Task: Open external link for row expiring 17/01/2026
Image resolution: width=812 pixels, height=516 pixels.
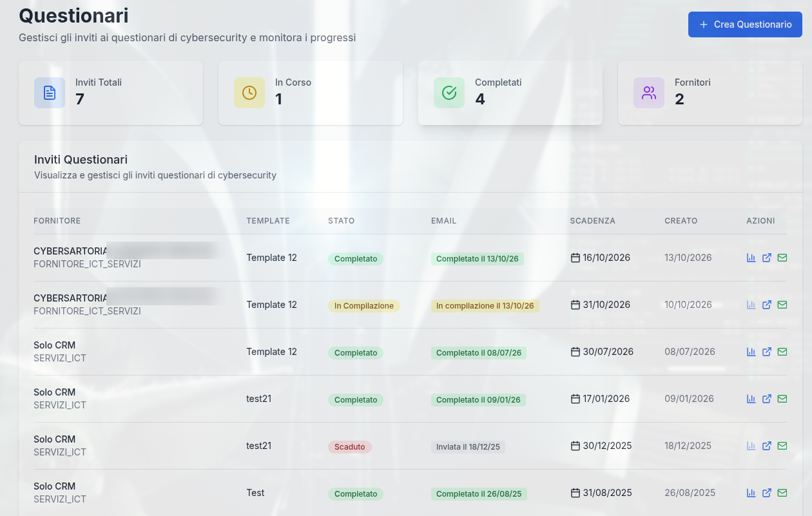Action: pos(767,399)
